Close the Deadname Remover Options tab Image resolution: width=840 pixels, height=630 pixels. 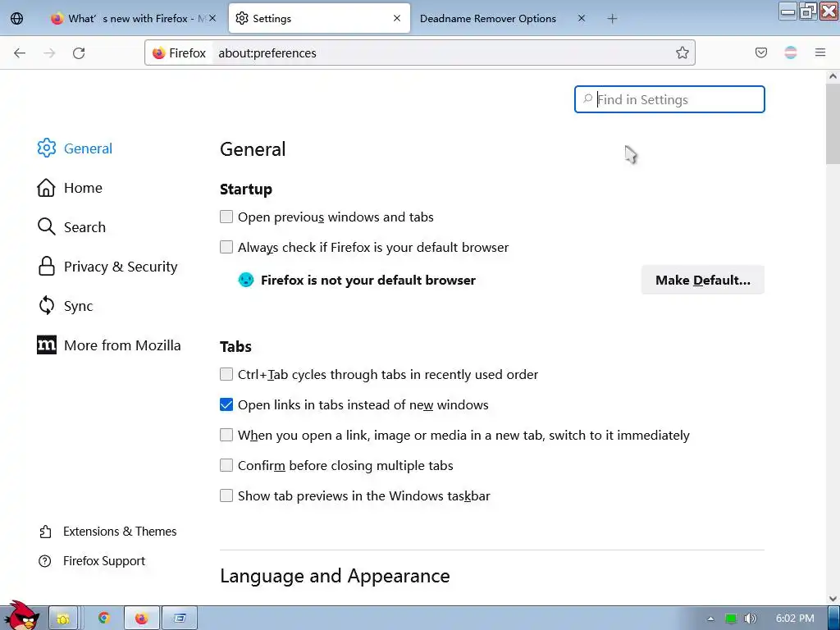582,18
